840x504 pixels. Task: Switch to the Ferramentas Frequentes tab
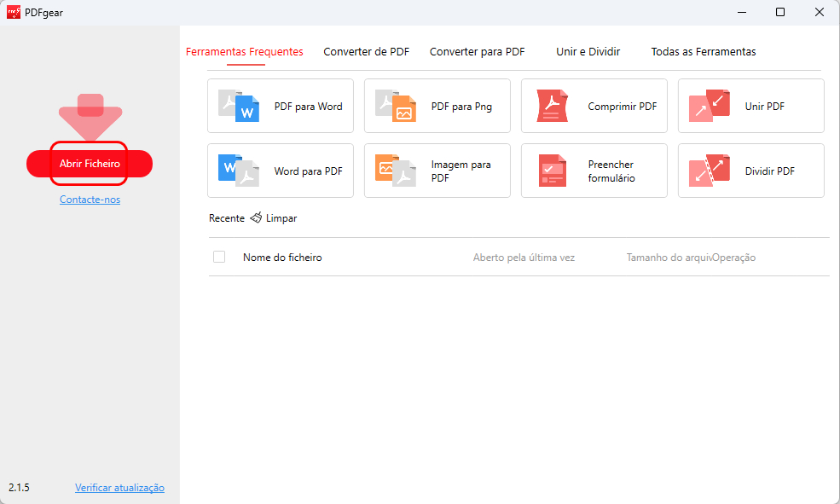coord(245,52)
